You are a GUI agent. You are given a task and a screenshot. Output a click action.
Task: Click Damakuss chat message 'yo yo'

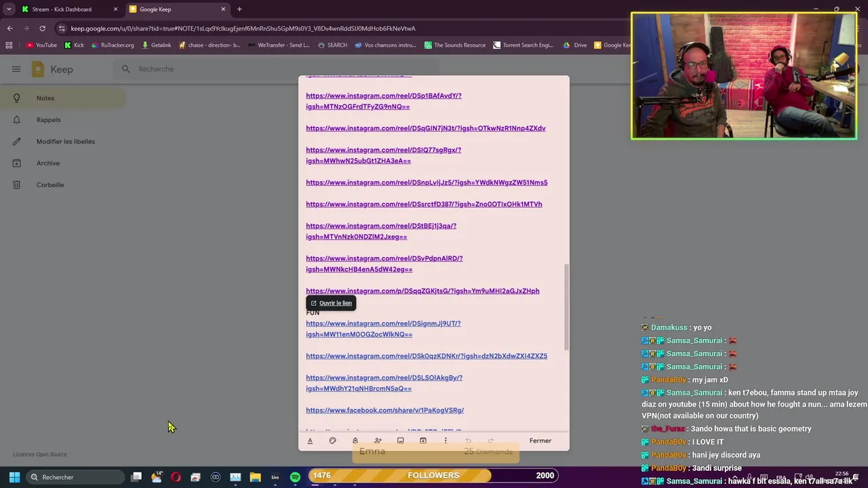pyautogui.click(x=702, y=327)
